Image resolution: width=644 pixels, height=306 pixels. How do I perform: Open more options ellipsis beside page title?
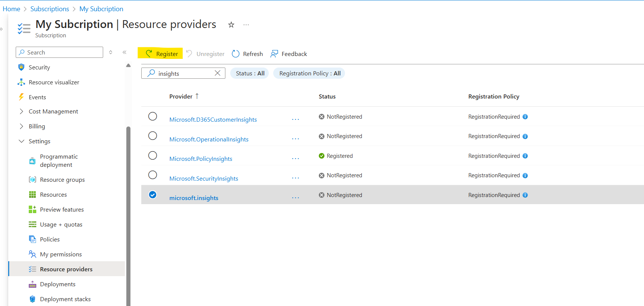[x=246, y=25]
